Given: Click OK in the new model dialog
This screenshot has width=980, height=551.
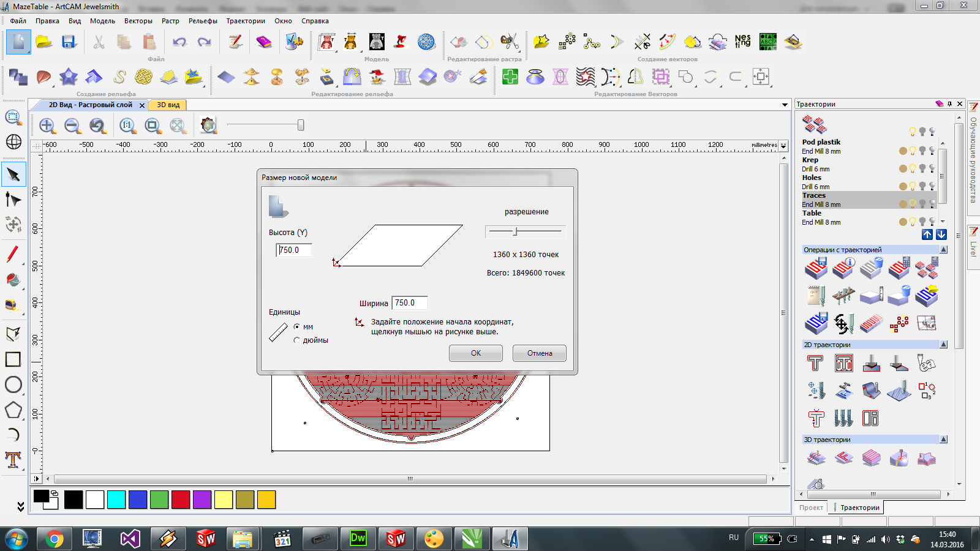Looking at the screenshot, I should [x=476, y=353].
